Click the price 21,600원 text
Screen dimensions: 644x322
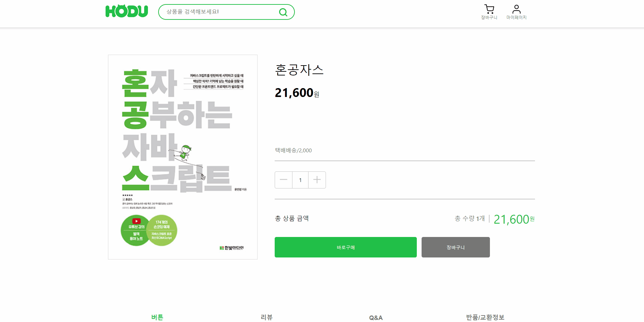297,92
